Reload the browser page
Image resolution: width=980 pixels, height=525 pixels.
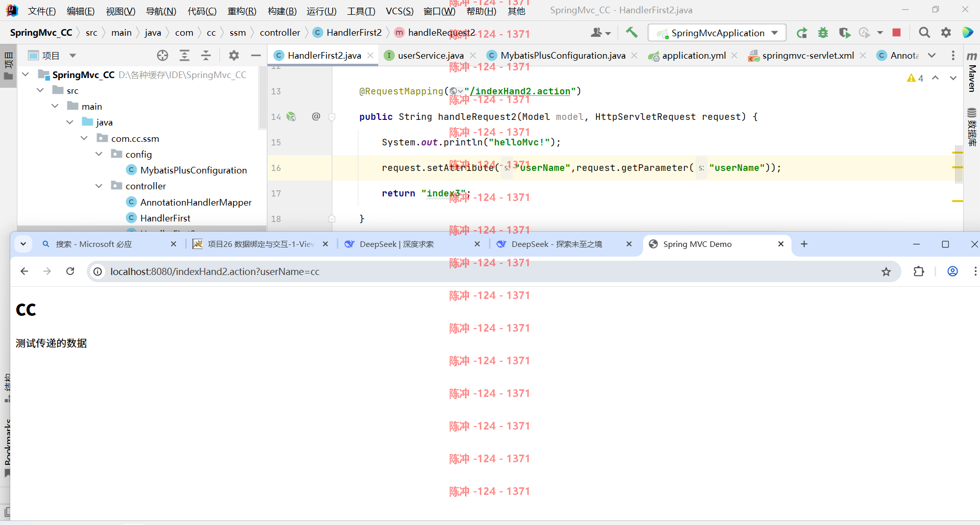[x=70, y=271]
